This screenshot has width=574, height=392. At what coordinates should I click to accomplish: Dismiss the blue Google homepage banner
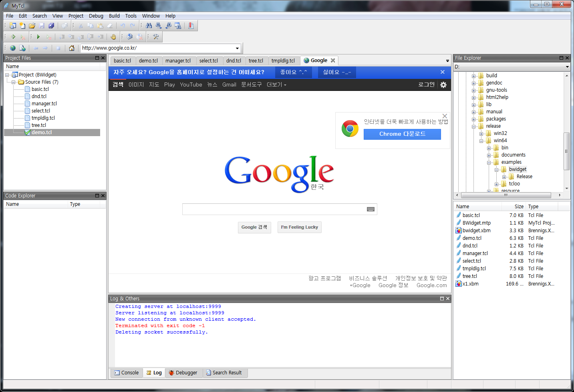click(x=443, y=72)
